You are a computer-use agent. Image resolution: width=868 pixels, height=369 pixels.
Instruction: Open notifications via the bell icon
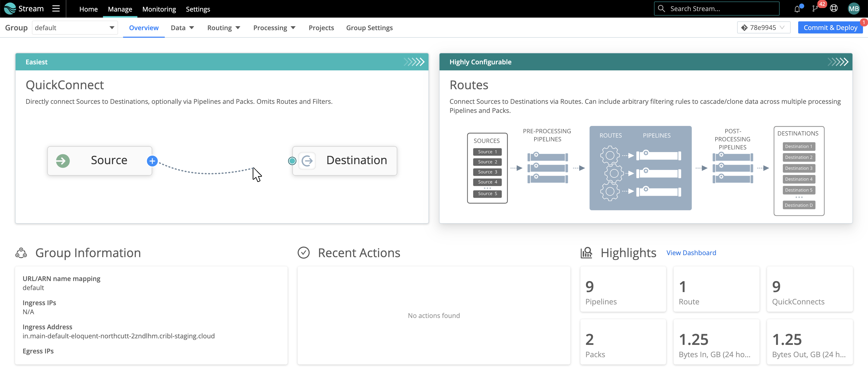click(x=797, y=9)
